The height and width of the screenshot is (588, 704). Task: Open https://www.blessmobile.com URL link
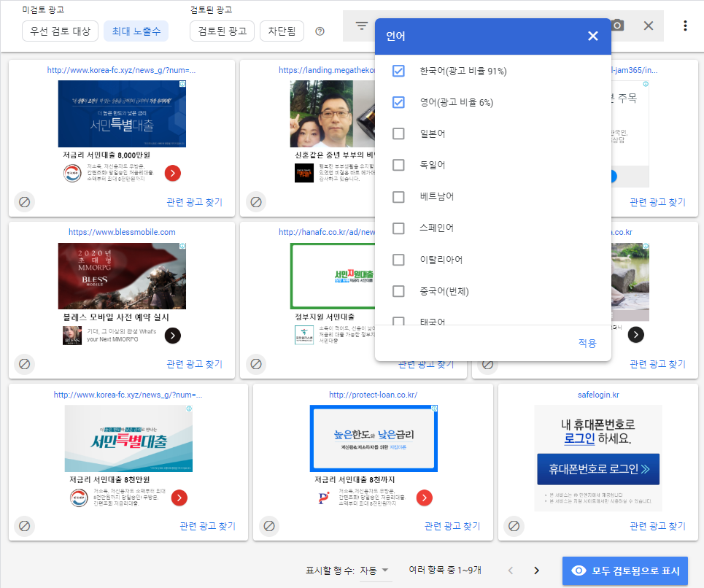122,232
